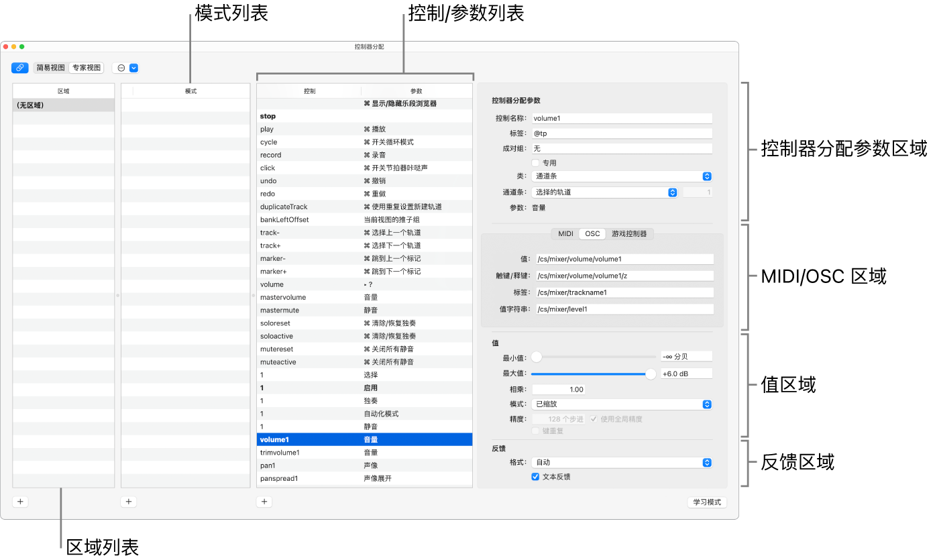Select the track+ control row
Image resolution: width=935 pixels, height=560 pixels.
(365, 245)
